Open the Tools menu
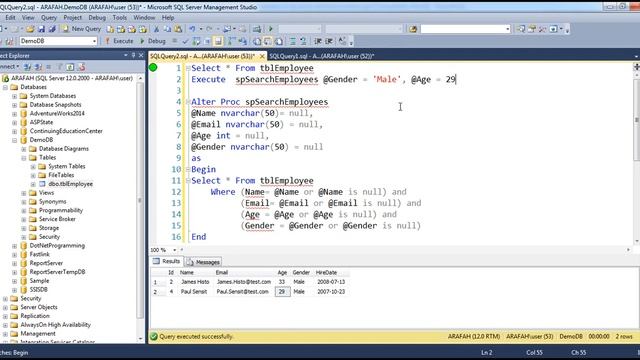 point(120,18)
